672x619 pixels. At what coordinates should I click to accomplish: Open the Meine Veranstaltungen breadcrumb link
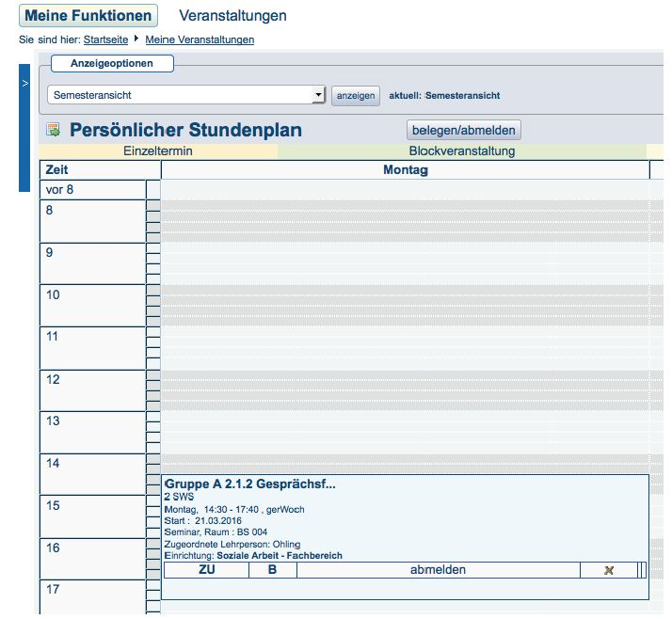click(200, 40)
